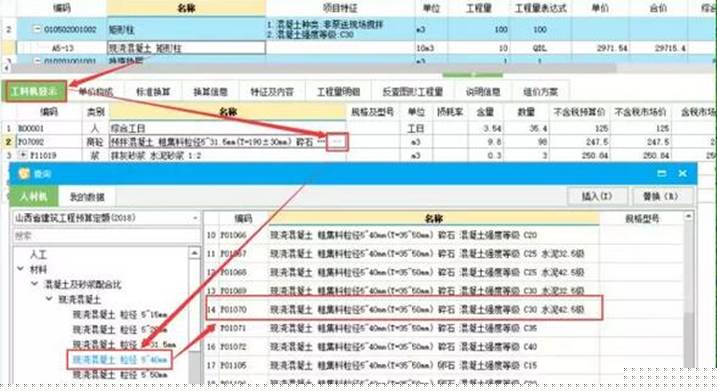Select tree item 现浇混凝土 粒径 5~40mm
717x391 pixels.
[120, 360]
